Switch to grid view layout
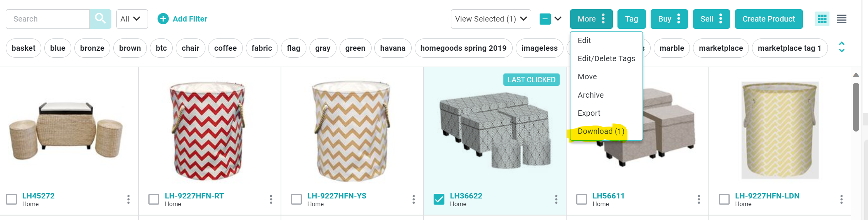The height and width of the screenshot is (220, 868). click(x=822, y=19)
